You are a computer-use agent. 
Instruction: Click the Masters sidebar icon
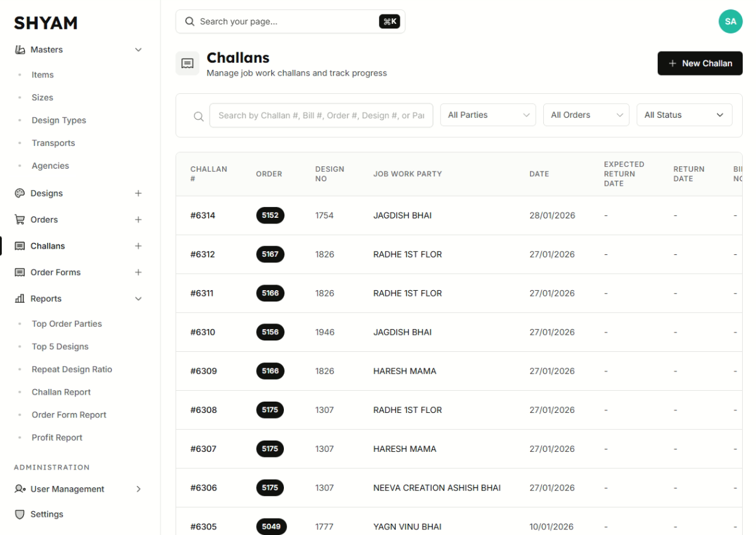point(20,50)
